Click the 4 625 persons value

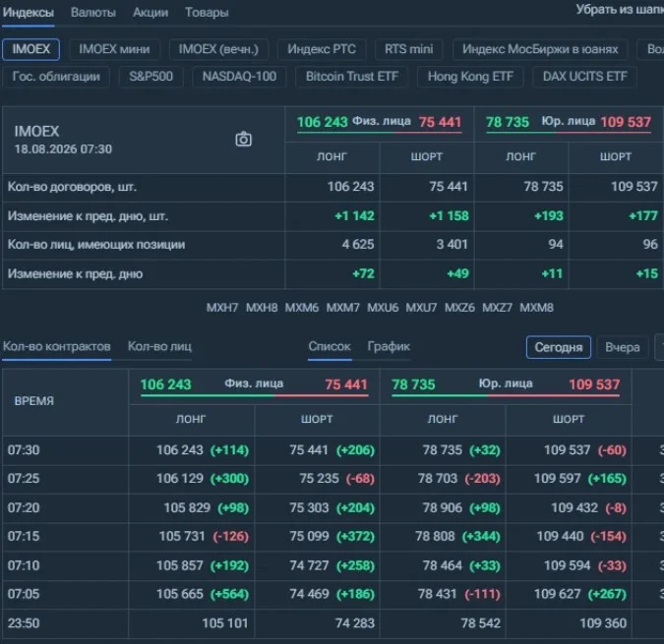point(358,244)
